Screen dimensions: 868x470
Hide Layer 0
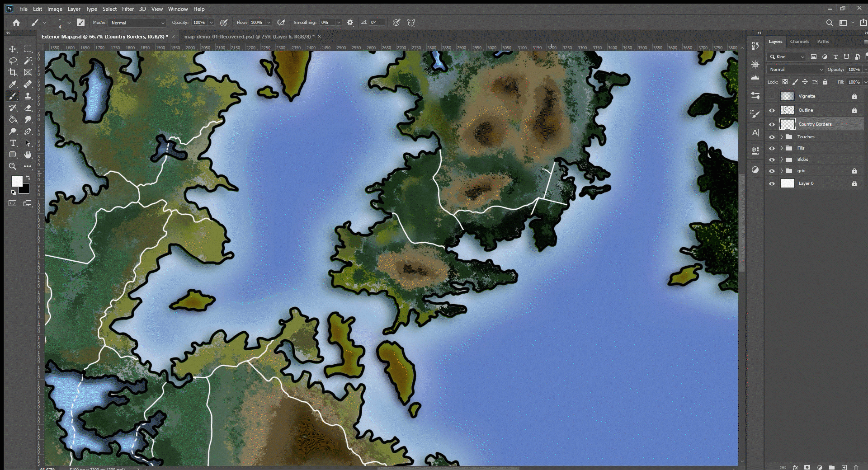point(772,183)
